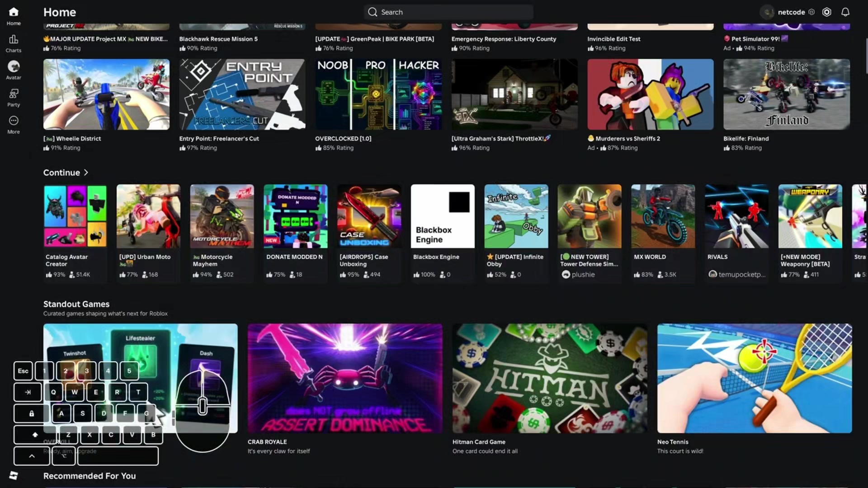Open Wheelie District game thumbnail
Viewport: 868px width, 488px height.
click(x=106, y=94)
